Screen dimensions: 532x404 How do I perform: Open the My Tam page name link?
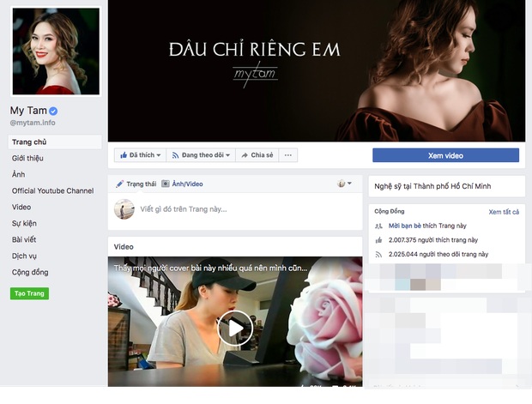28,111
